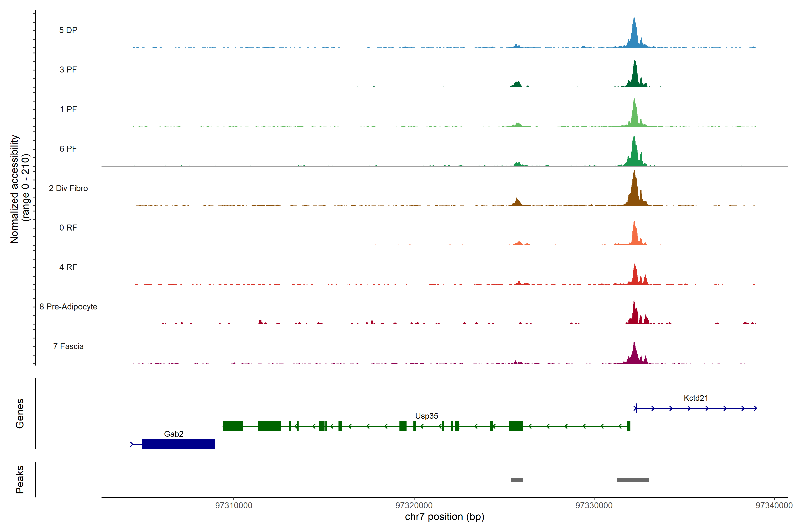The height and width of the screenshot is (532, 798).
Task: Click the 97310000 axis tick label
Action: coord(234,505)
